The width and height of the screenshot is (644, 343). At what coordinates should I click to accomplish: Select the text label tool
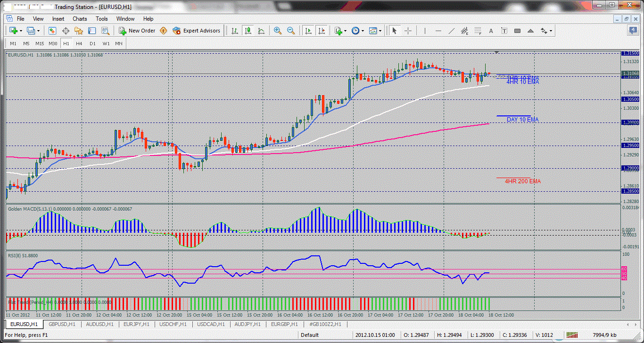tap(504, 31)
